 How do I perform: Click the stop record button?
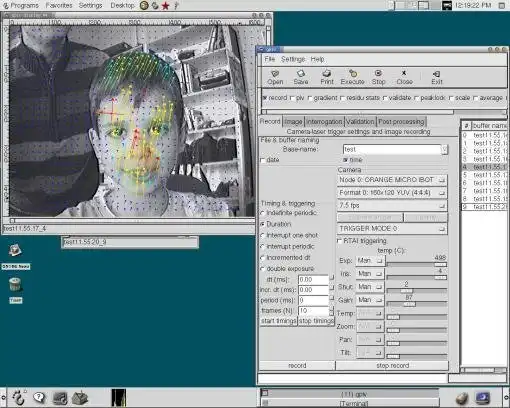(392, 366)
